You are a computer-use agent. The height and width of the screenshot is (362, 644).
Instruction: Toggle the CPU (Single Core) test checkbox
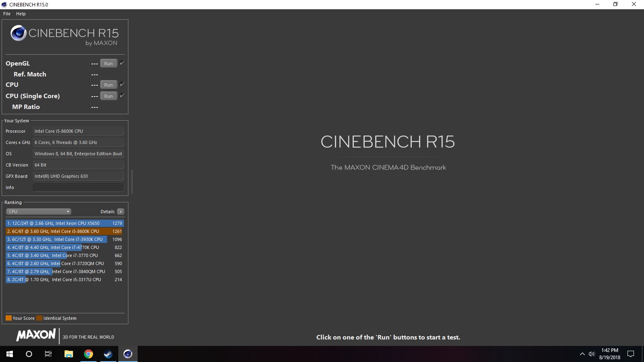(122, 95)
